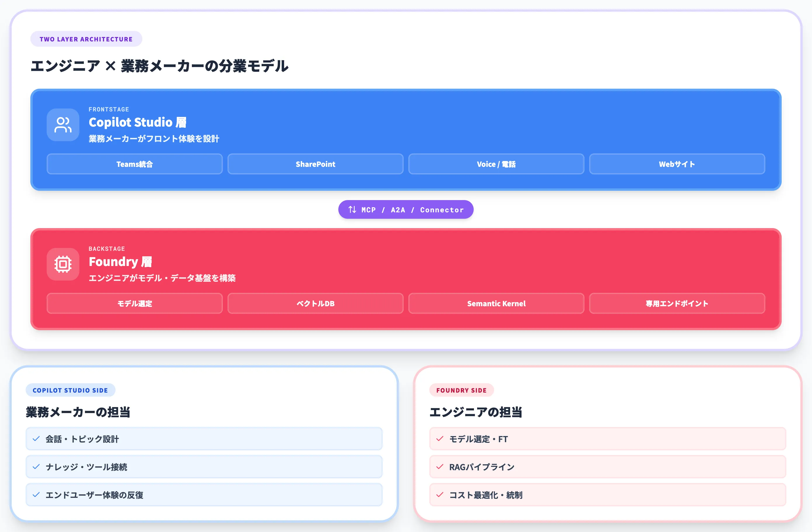Select the SharePoint chip
This screenshot has width=812, height=532.
315,164
